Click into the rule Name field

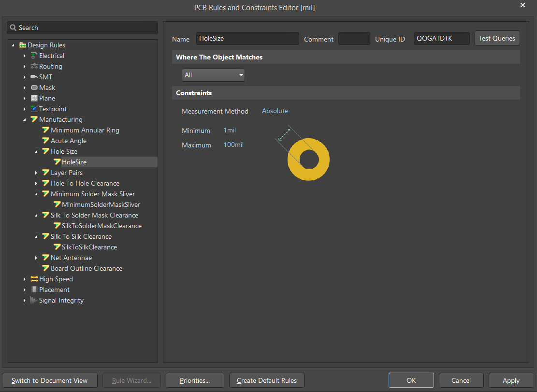click(247, 38)
